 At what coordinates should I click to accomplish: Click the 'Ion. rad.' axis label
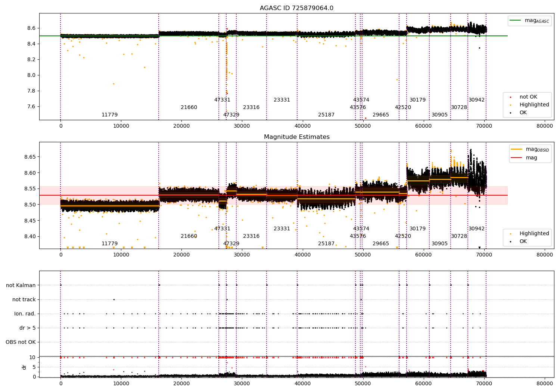point(25,314)
